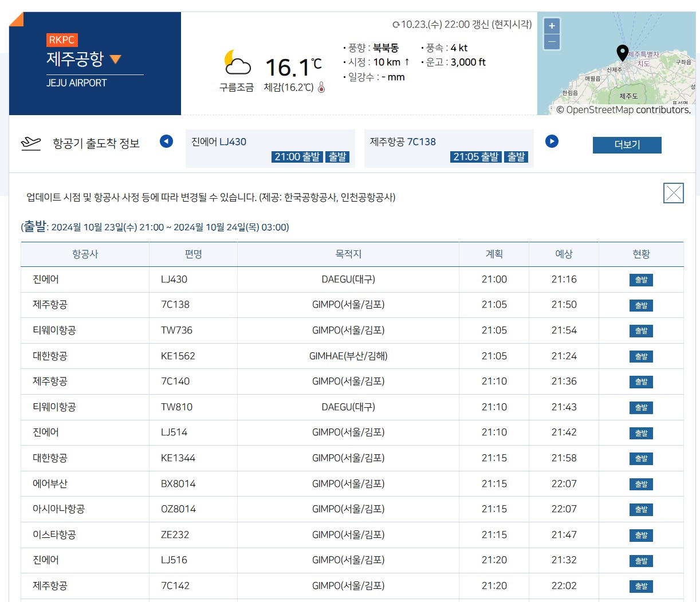
Task: Expand flight details via 더보기 button
Action: pyautogui.click(x=627, y=145)
